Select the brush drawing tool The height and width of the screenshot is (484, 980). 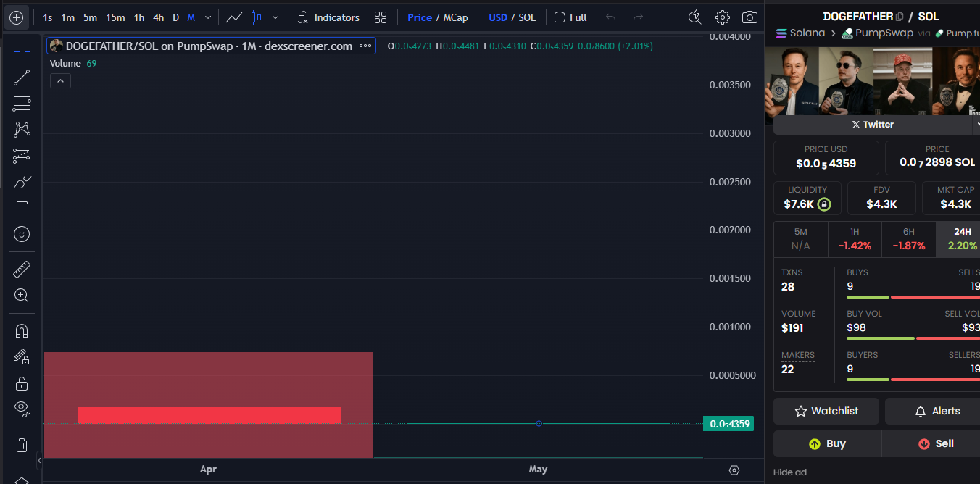(x=22, y=182)
